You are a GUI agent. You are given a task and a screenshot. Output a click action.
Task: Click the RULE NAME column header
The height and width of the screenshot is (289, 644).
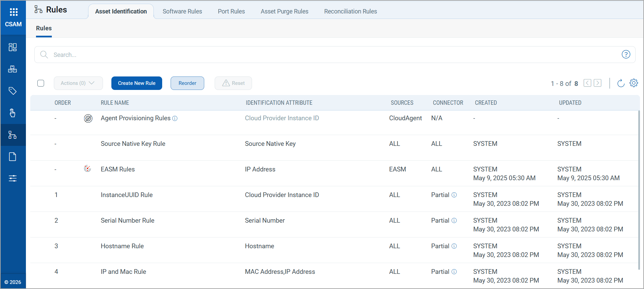click(115, 103)
